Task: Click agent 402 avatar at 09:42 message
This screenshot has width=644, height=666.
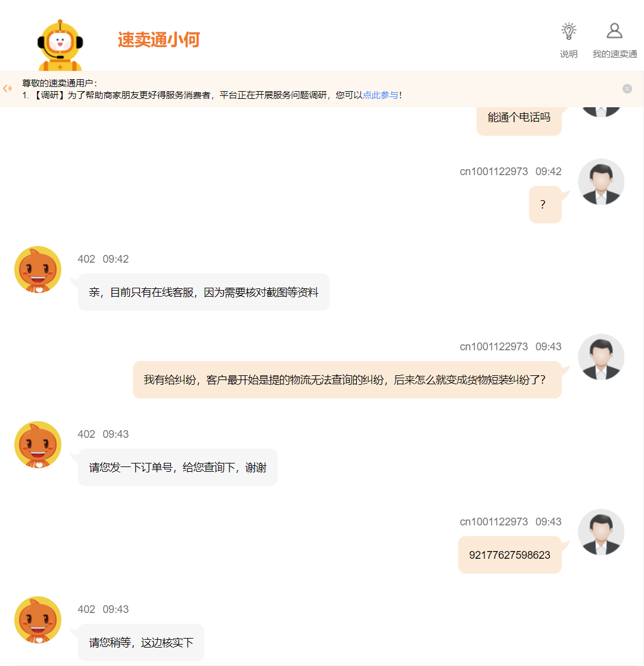Action: tap(38, 270)
